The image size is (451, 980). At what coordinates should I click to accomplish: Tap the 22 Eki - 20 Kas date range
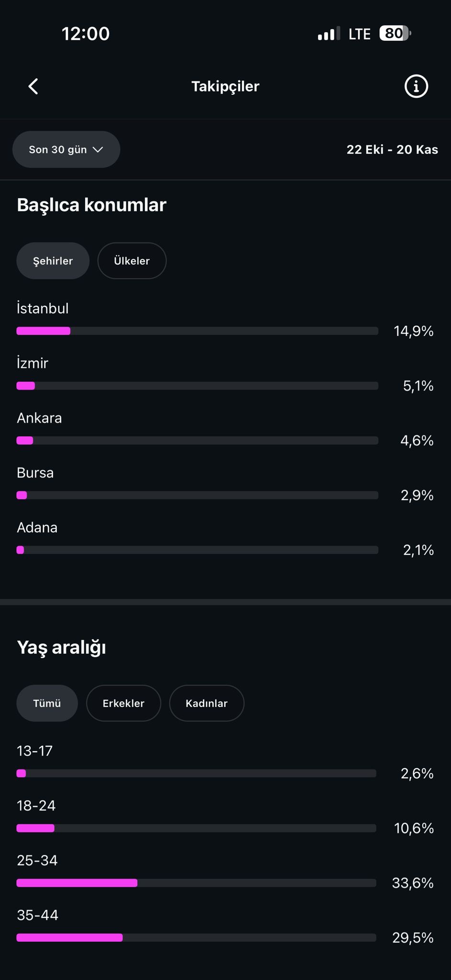392,150
